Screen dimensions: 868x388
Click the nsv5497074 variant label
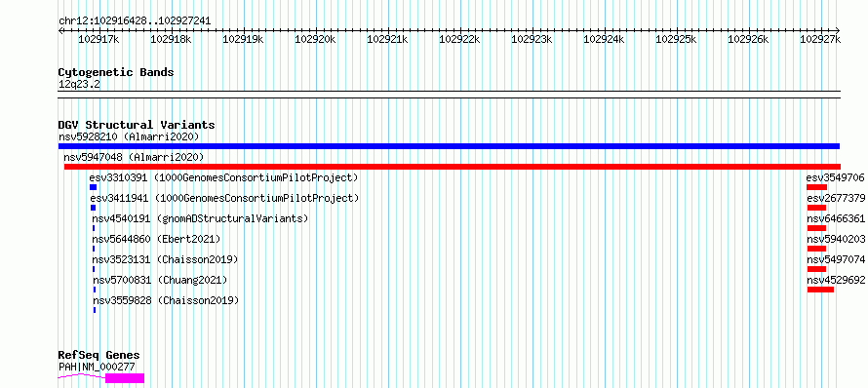(x=836, y=259)
